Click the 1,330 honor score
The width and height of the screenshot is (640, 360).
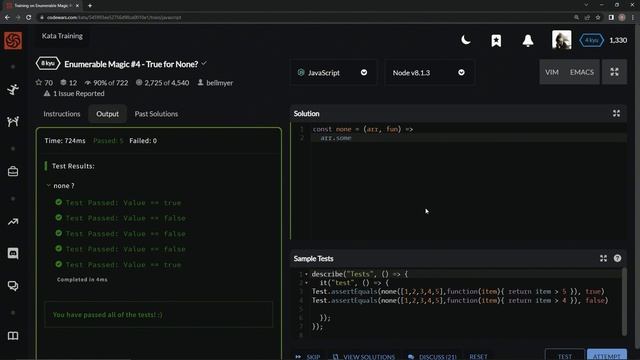click(618, 40)
